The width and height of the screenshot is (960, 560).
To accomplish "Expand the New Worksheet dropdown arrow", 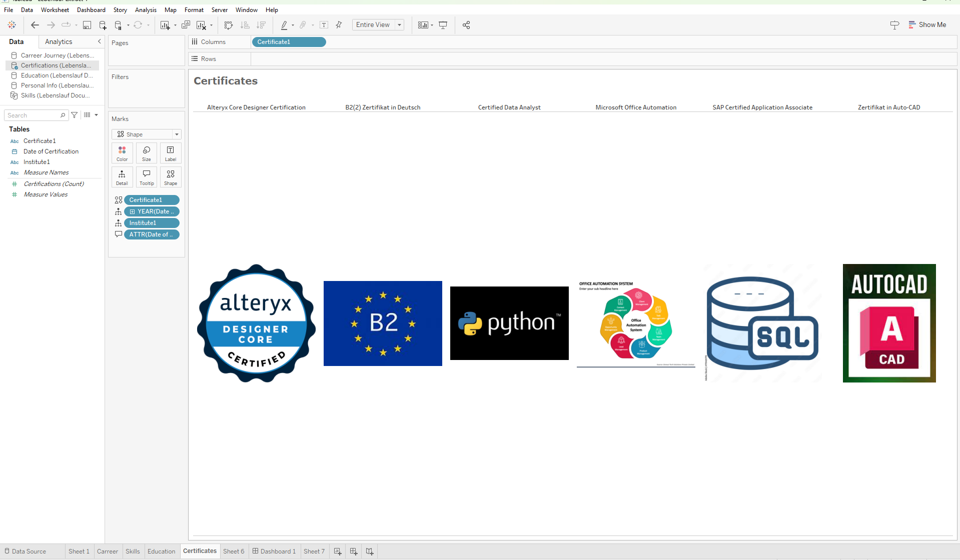I will 175,25.
